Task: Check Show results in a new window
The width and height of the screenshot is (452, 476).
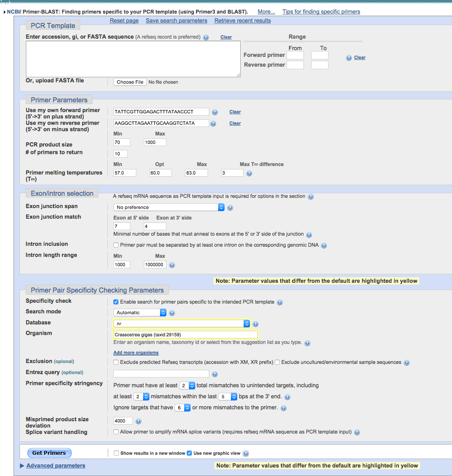Action: pos(116,453)
